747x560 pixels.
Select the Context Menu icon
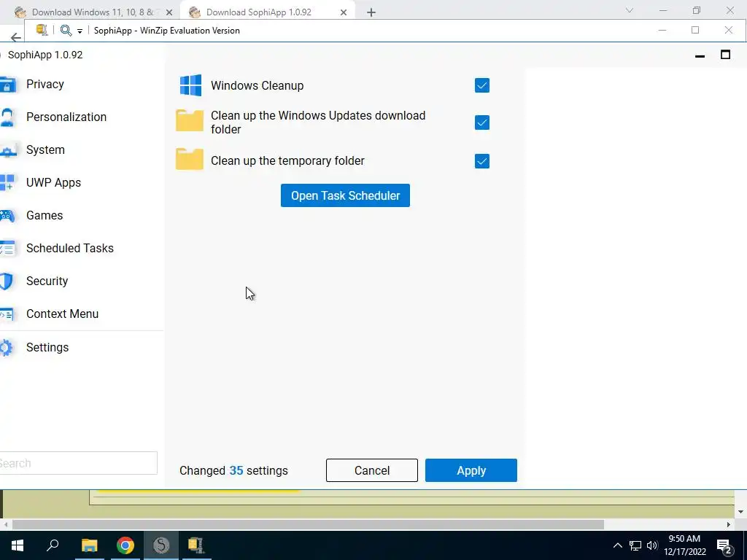click(x=7, y=314)
